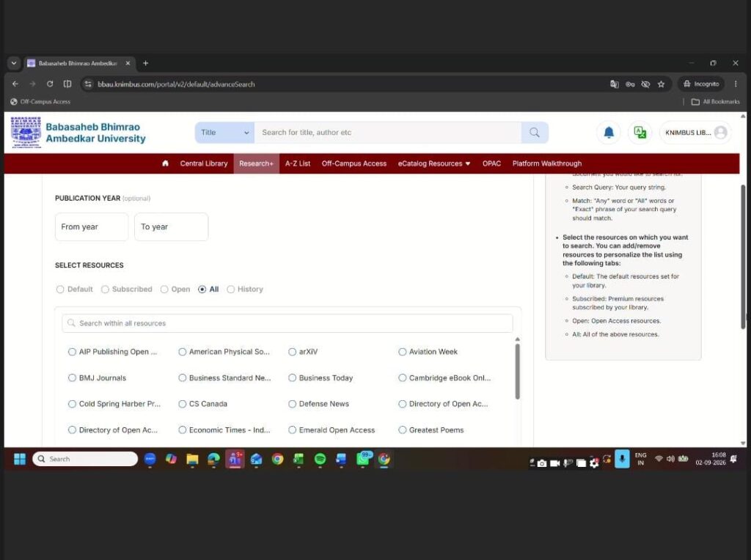Click the Search within all resources field
This screenshot has height=560, width=751.
click(287, 323)
